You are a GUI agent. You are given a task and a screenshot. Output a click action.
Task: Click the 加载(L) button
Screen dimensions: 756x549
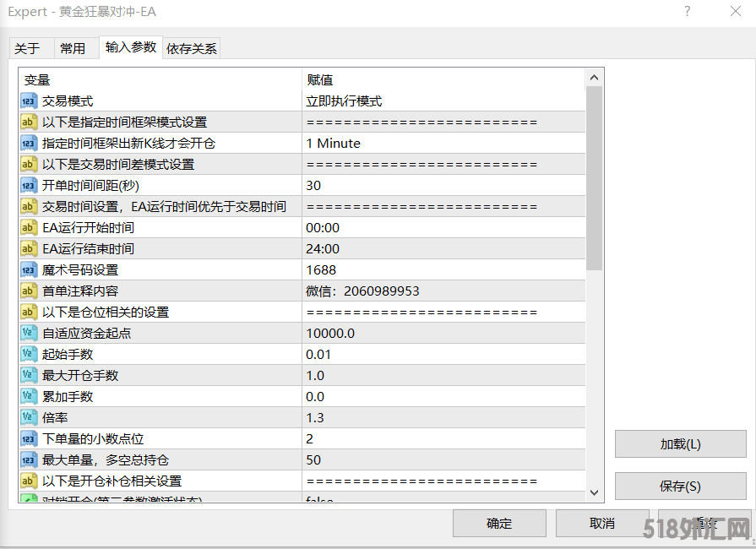coord(680,444)
